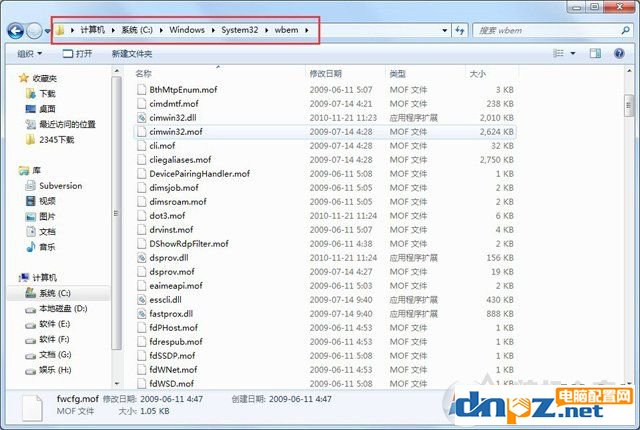The height and width of the screenshot is (430, 640).
Task: Toggle the preview pane button
Action: pos(595,53)
